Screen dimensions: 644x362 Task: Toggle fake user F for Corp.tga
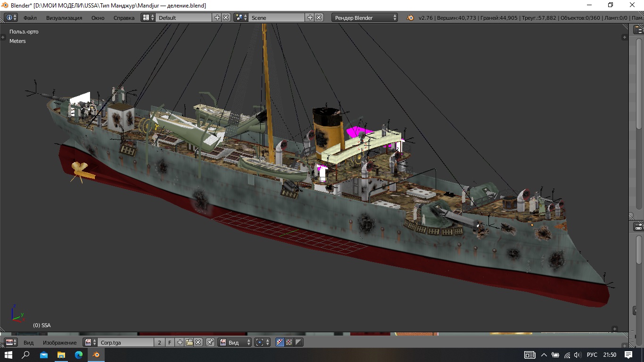pyautogui.click(x=170, y=343)
